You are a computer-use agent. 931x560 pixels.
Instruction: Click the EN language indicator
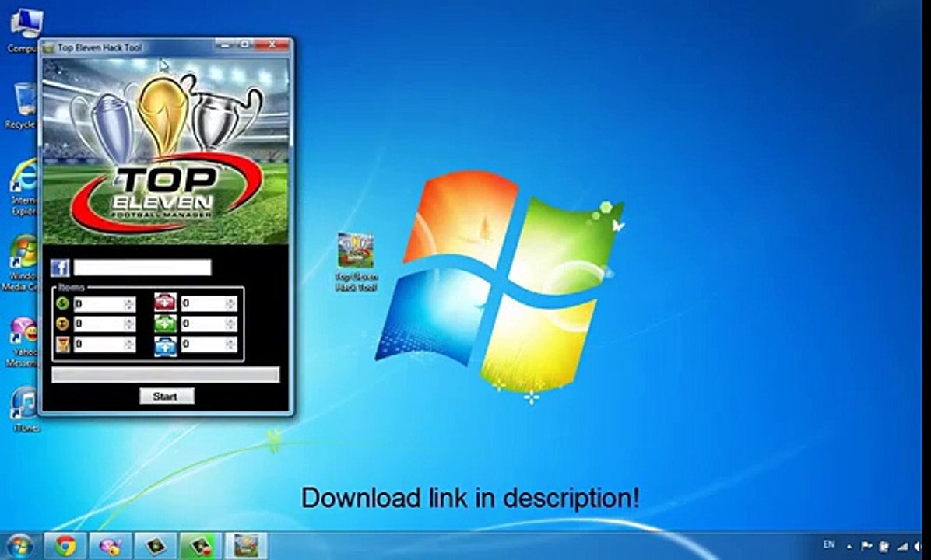[829, 544]
